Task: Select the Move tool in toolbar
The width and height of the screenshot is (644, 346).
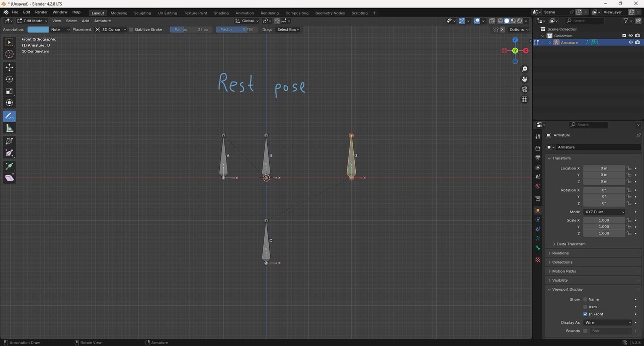Action: click(9, 67)
